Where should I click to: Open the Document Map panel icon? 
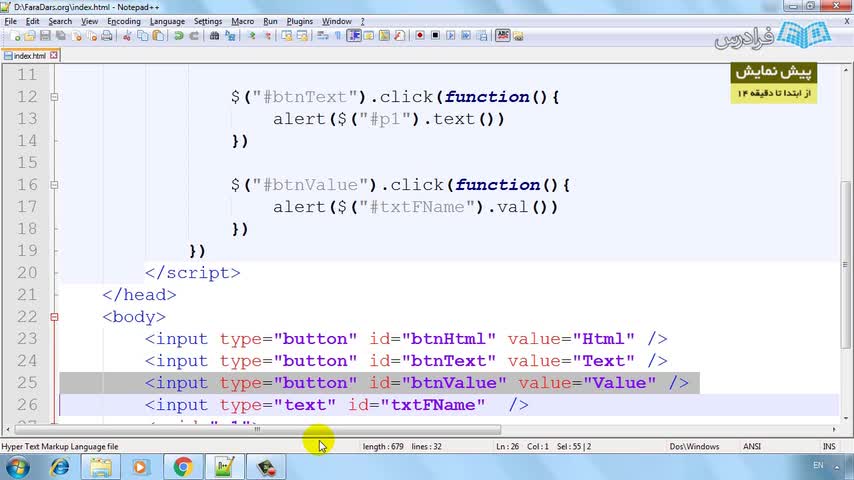[384, 36]
